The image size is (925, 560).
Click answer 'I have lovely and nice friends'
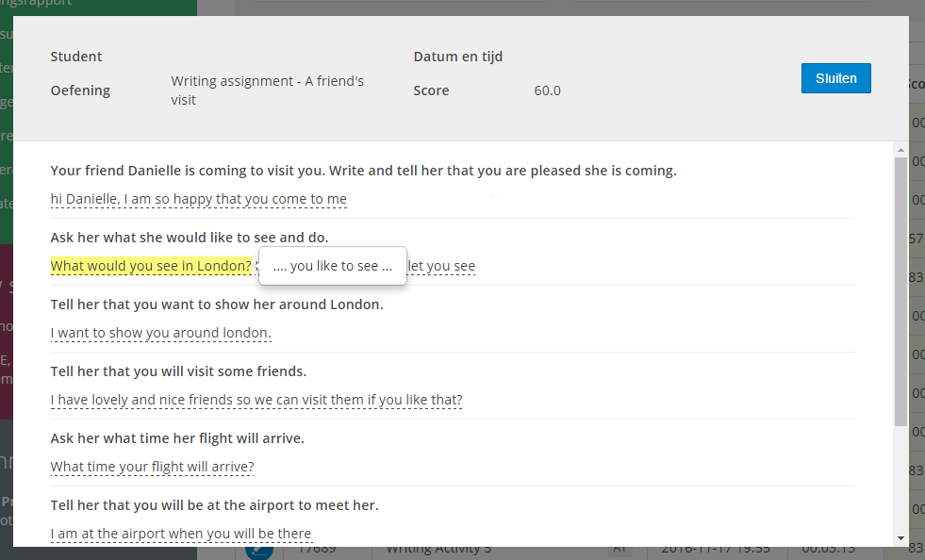(256, 400)
